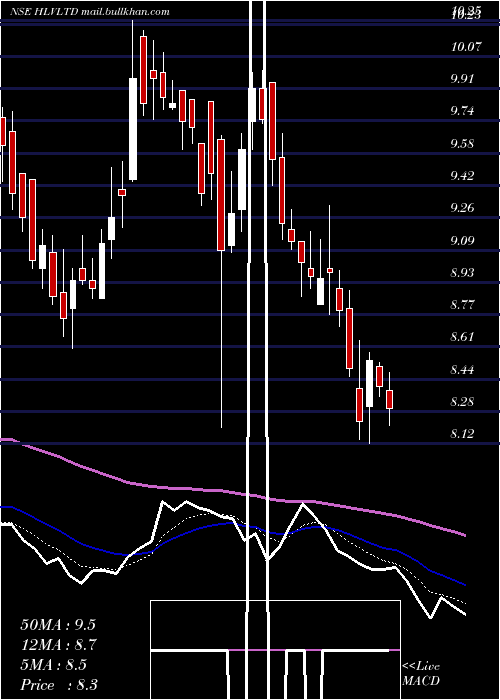Select the 8.44 price axis label

point(462,369)
